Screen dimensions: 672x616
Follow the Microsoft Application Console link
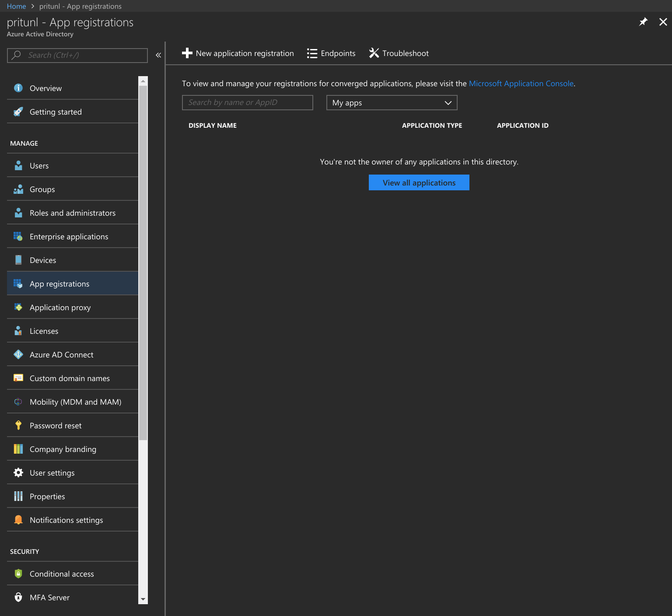pyautogui.click(x=521, y=84)
